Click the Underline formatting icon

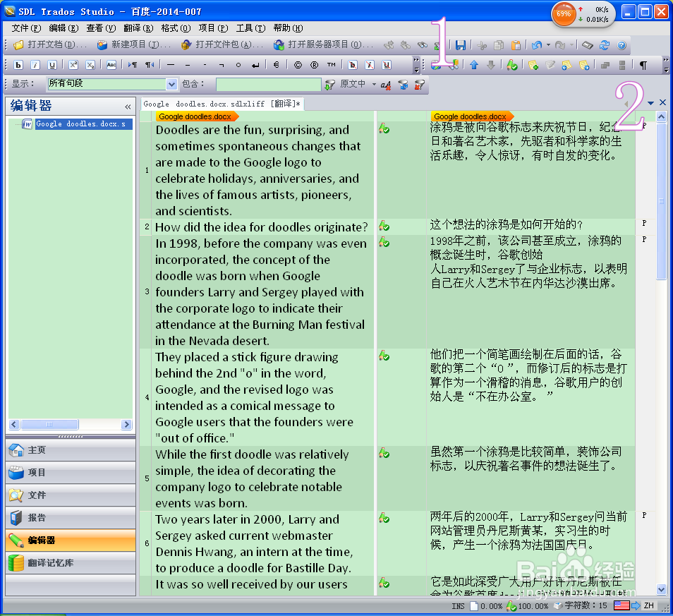tap(52, 65)
